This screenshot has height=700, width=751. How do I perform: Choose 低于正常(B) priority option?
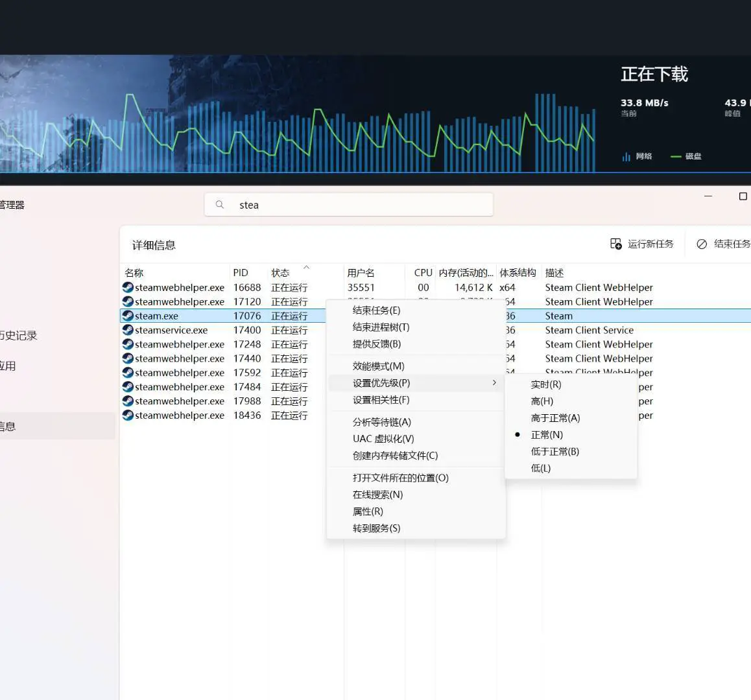(x=554, y=452)
